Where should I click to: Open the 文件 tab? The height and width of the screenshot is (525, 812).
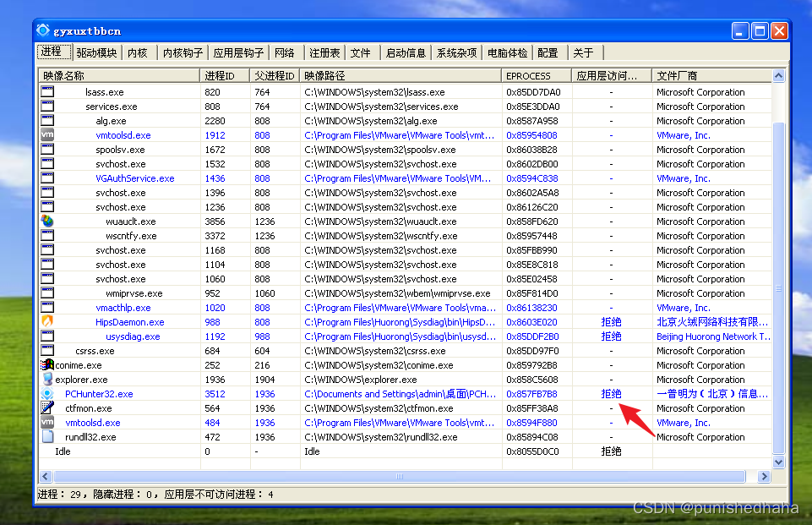[361, 53]
